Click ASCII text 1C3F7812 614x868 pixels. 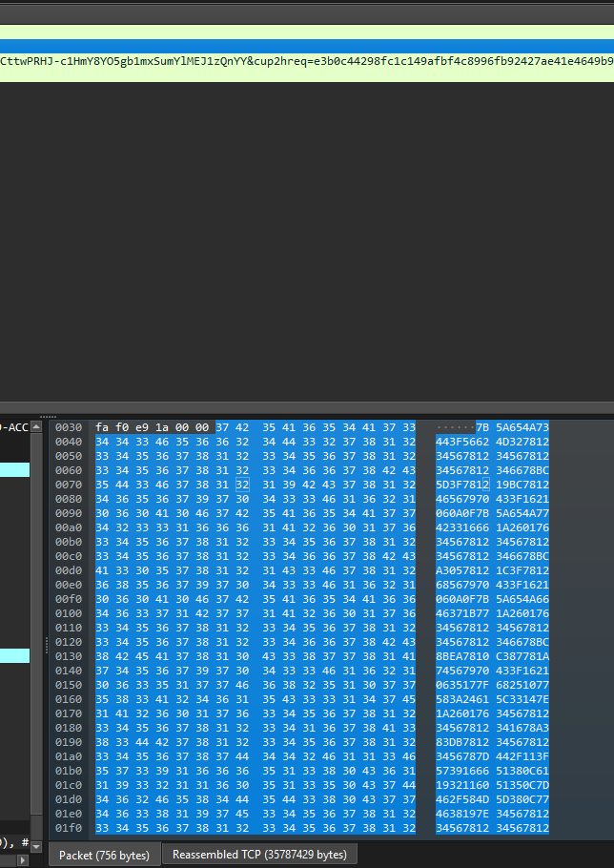[522, 570]
